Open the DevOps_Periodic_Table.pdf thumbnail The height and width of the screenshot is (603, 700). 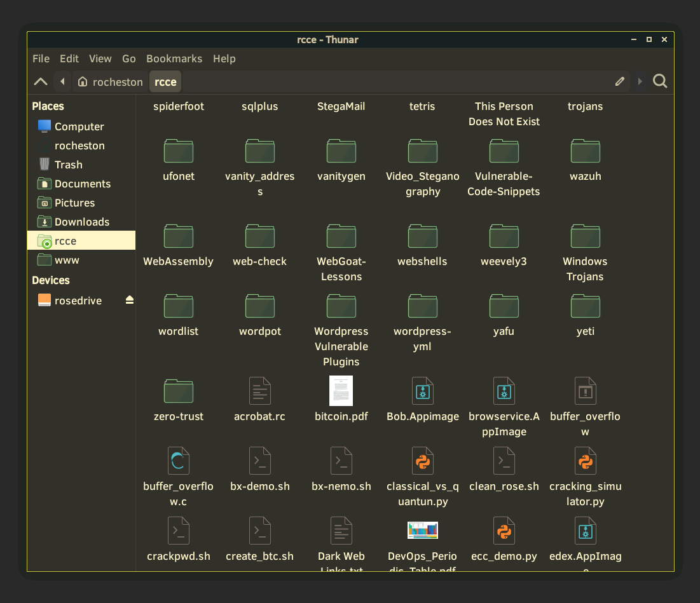tap(423, 531)
